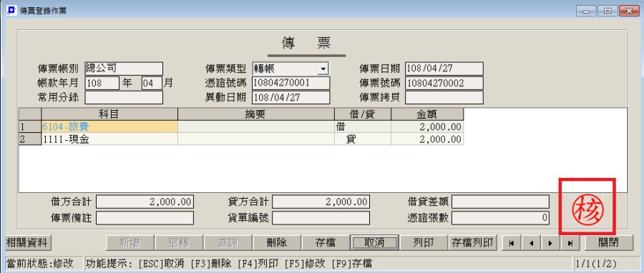Print using the 列印 button
644x273 pixels.
[x=424, y=243]
